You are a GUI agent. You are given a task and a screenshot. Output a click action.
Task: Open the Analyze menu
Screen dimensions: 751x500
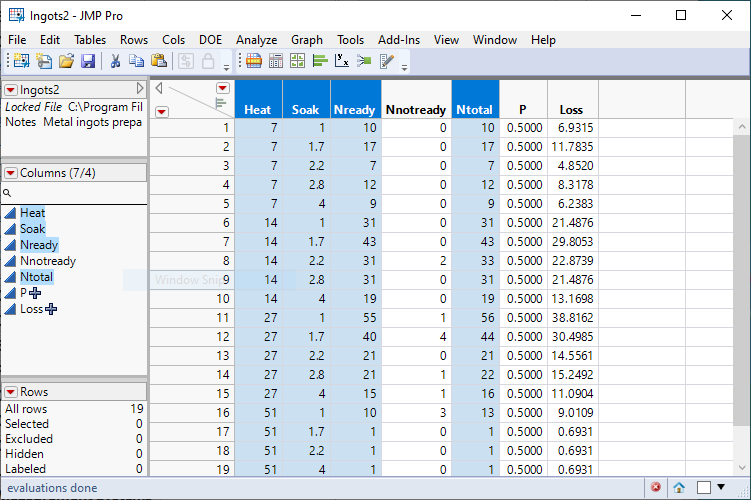coord(256,40)
